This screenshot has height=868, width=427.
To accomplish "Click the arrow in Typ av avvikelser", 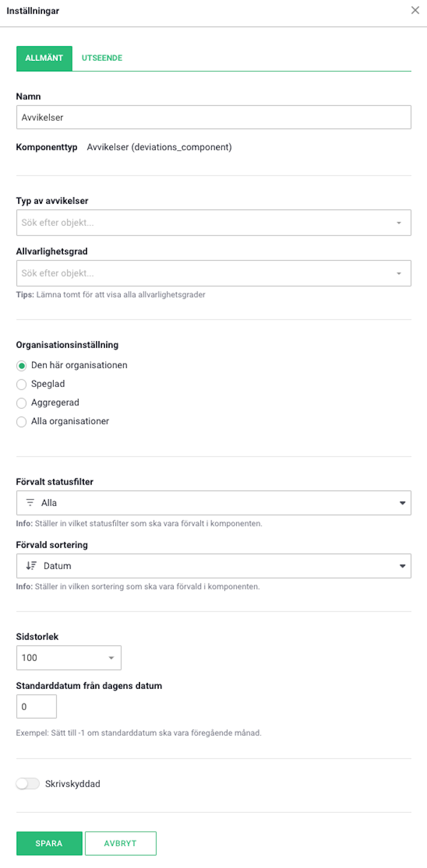I will (x=399, y=223).
